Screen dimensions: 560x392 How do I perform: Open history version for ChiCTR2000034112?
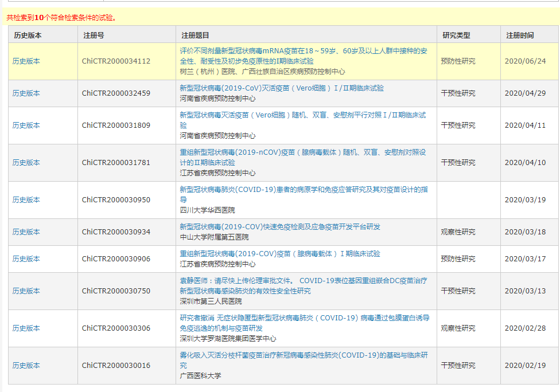click(26, 61)
